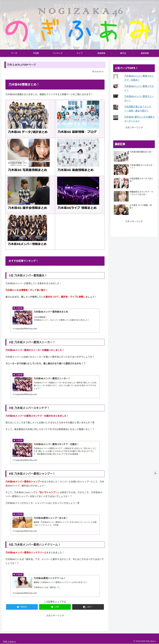Open 乃木坂46 握手会情報まとめ thumbnail
This screenshot has width=159, height=644.
point(28,194)
